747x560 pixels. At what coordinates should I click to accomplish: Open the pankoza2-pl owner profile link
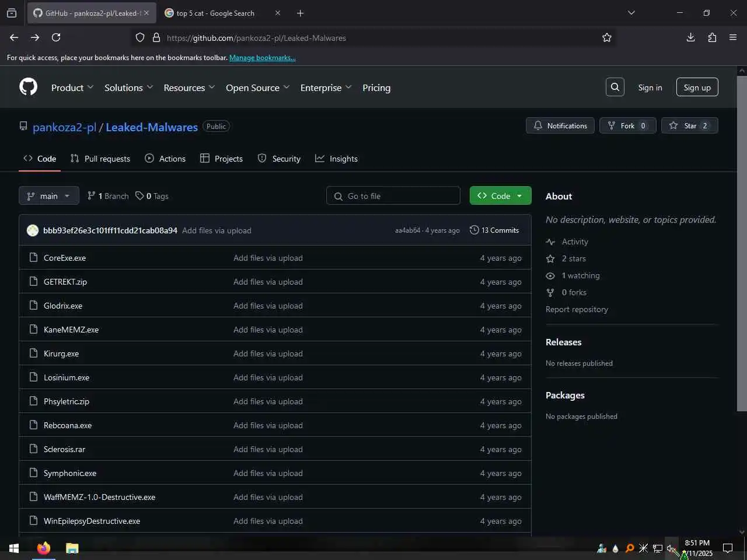[x=64, y=127]
